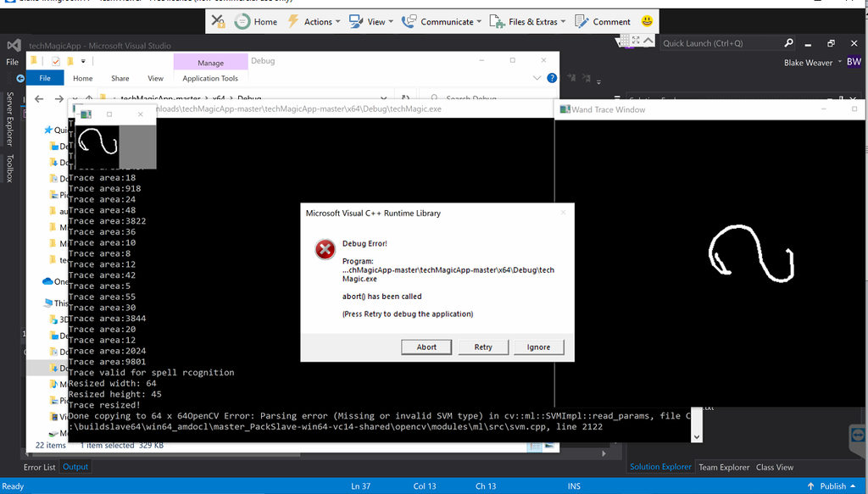
Task: Open the Output tab
Action: tap(75, 466)
